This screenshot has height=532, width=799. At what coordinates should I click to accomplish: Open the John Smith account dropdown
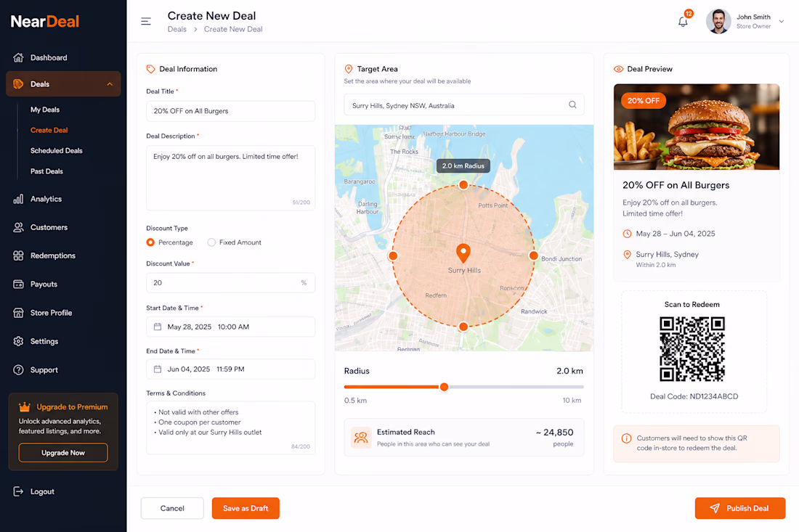[x=781, y=21]
